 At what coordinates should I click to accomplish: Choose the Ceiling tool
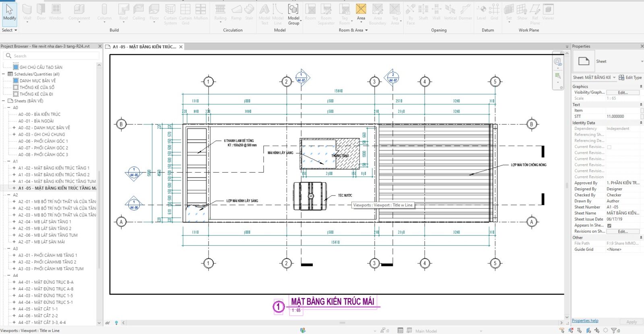click(138, 12)
